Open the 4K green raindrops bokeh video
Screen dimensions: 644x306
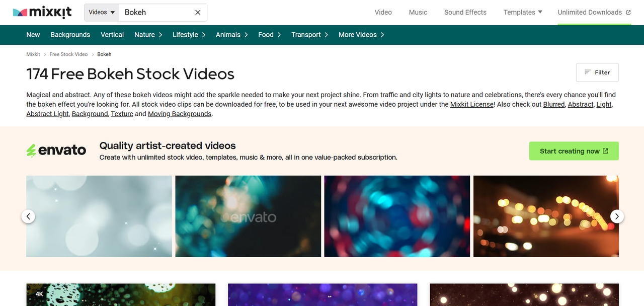tap(121, 295)
